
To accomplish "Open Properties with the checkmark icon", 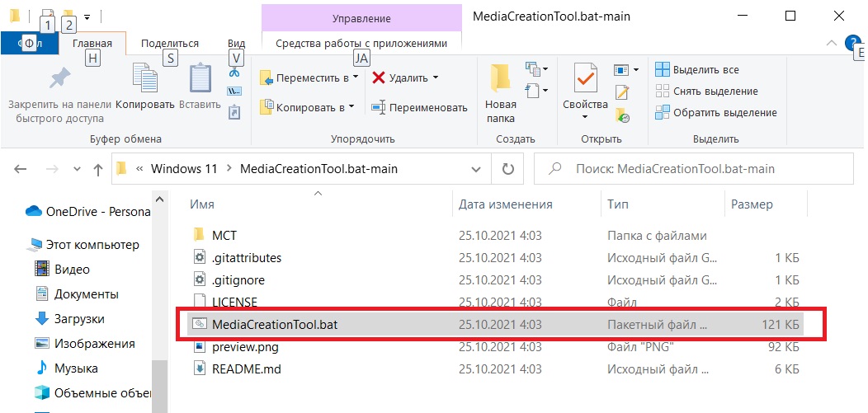I will click(585, 81).
